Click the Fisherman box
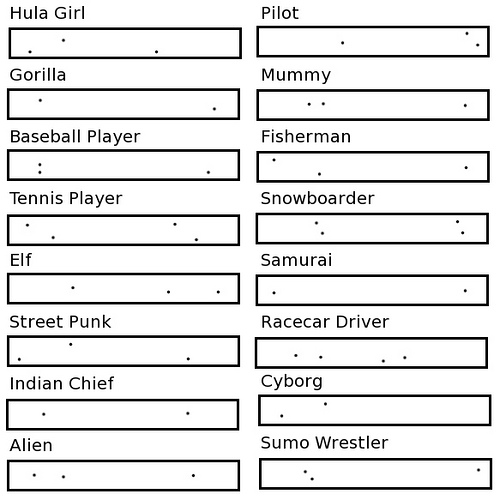The width and height of the screenshot is (500, 500). click(x=373, y=167)
